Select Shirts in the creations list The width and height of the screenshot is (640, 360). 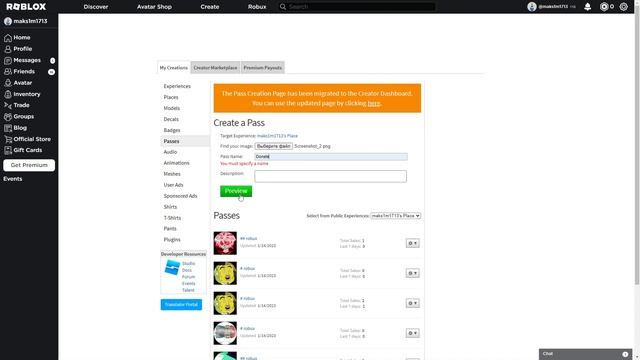click(170, 207)
